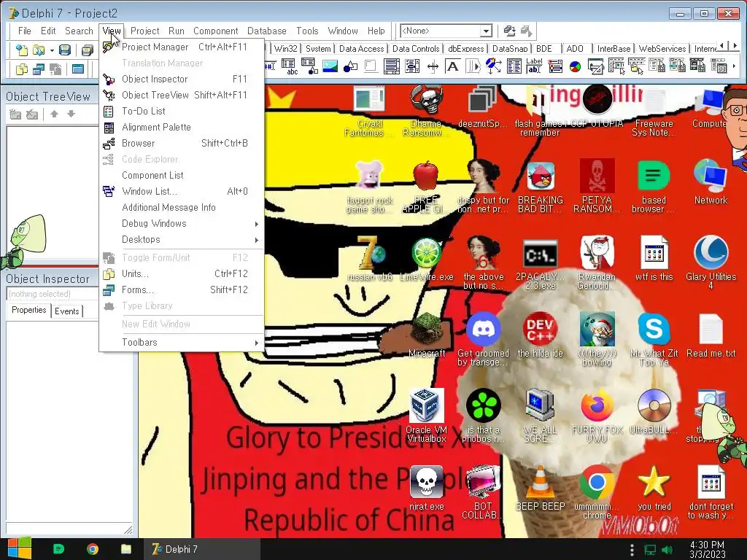
Task: Click the Save toolbar icon
Action: pos(65,50)
